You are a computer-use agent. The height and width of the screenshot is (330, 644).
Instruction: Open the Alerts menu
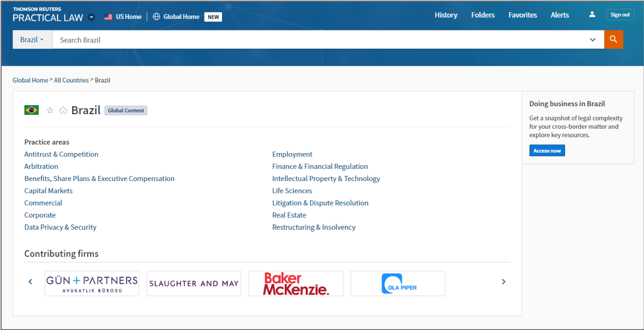point(560,15)
